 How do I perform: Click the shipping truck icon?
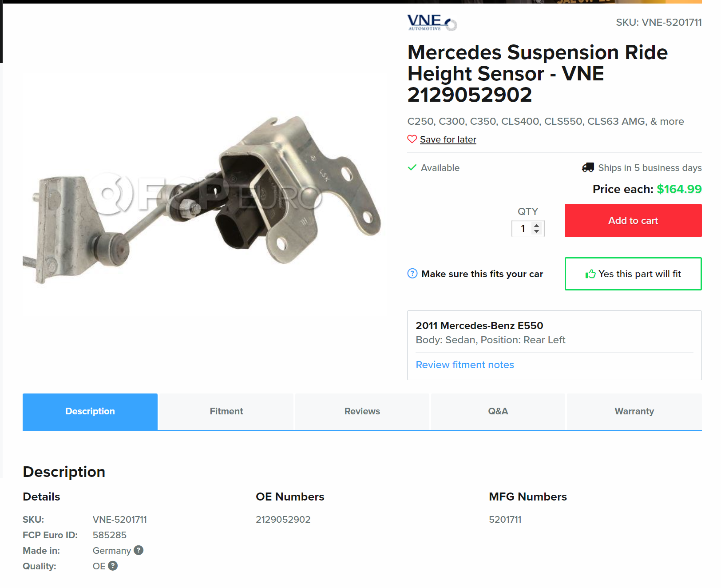588,167
